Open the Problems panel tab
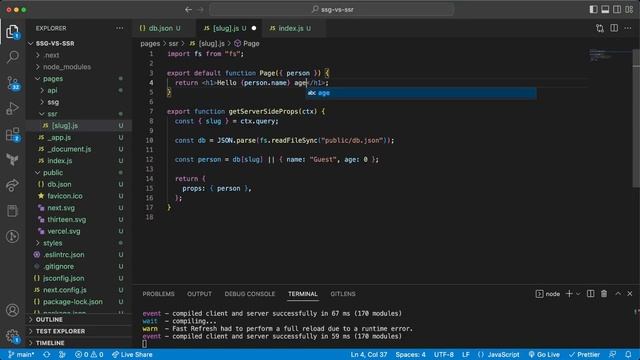 click(158, 294)
